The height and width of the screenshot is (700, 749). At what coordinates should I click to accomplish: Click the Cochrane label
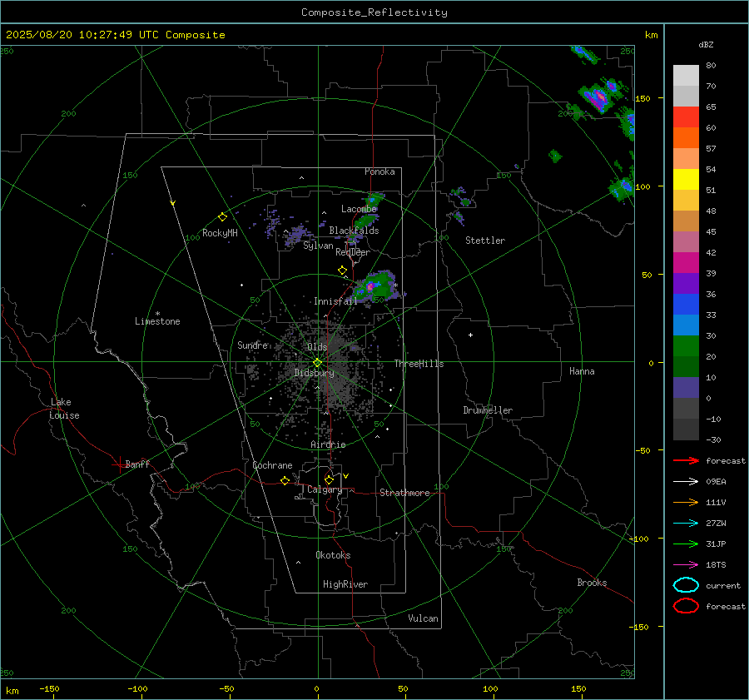coord(272,465)
